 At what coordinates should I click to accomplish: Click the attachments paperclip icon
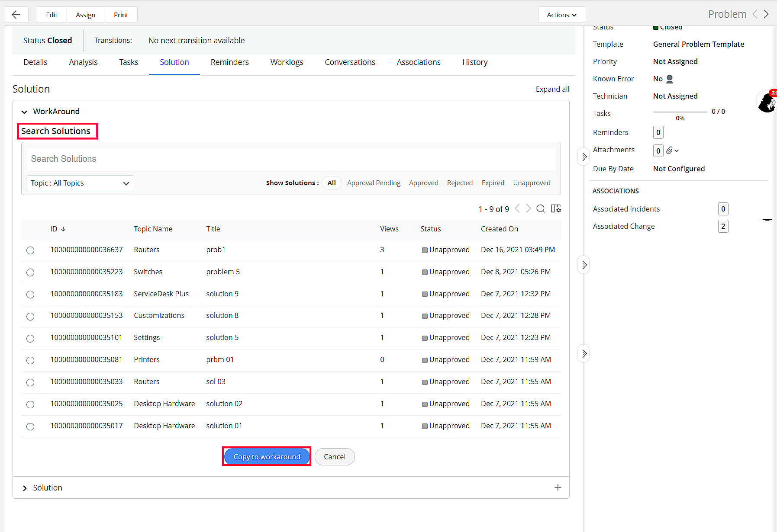670,151
